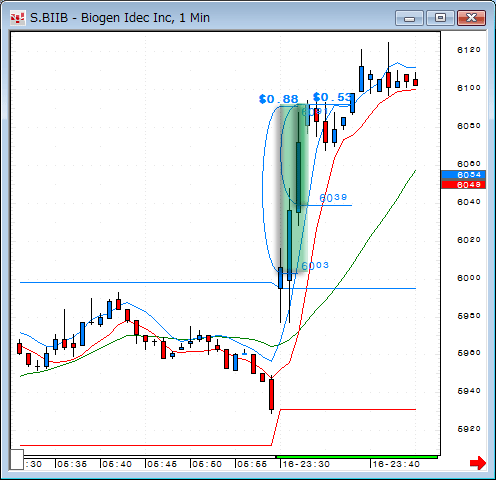Viewport: 496px width, 480px height.
Task: Click the 05:40 time axis label
Action: coord(117,464)
